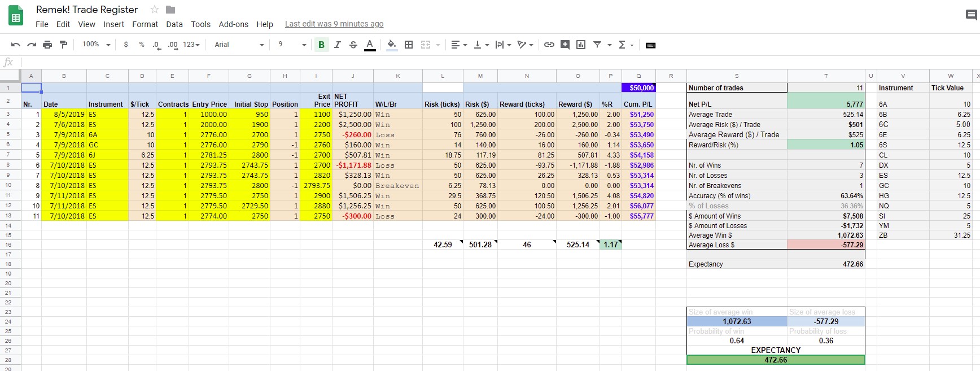Click the Merge cells icon
The width and height of the screenshot is (980, 371).
426,45
